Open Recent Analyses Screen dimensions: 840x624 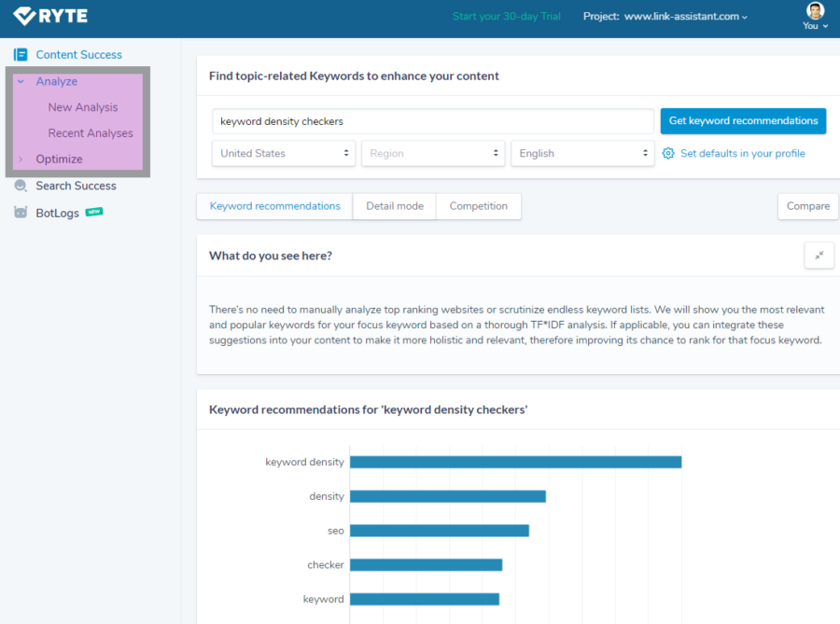(91, 132)
